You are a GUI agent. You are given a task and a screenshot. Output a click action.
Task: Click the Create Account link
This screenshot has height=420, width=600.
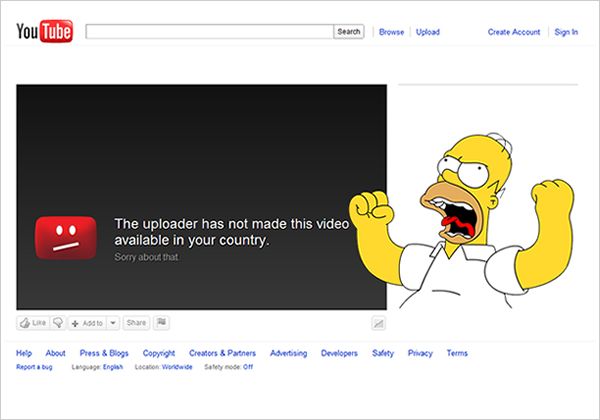tap(513, 32)
